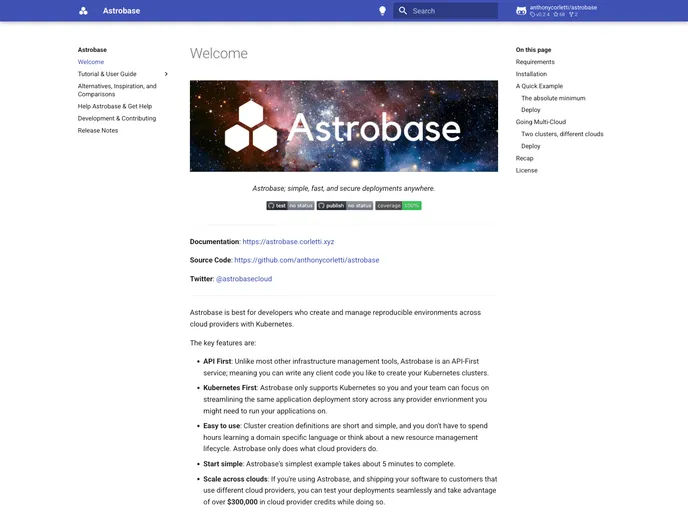Open the GitHub repository icon in header
This screenshot has height=512, width=688.
pos(521,11)
